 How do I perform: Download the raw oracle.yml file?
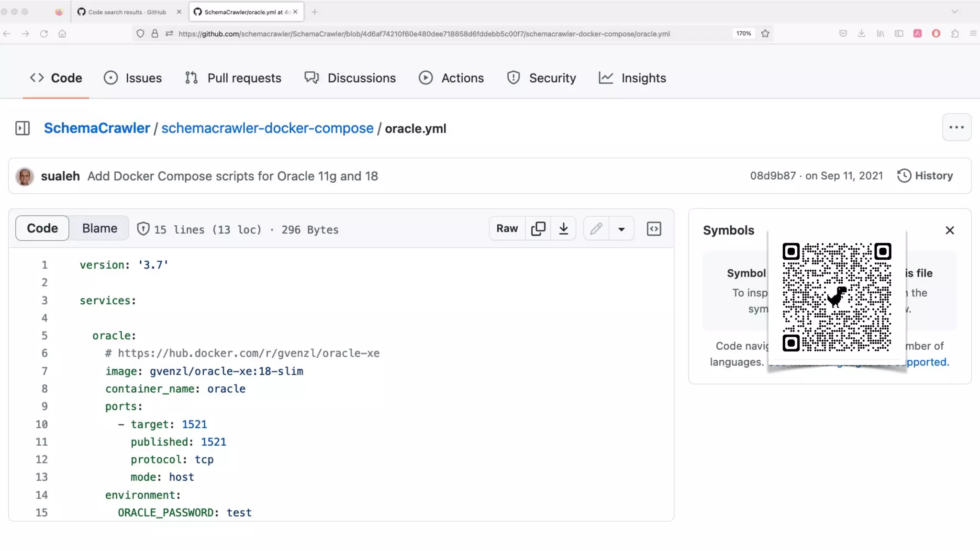click(x=563, y=229)
